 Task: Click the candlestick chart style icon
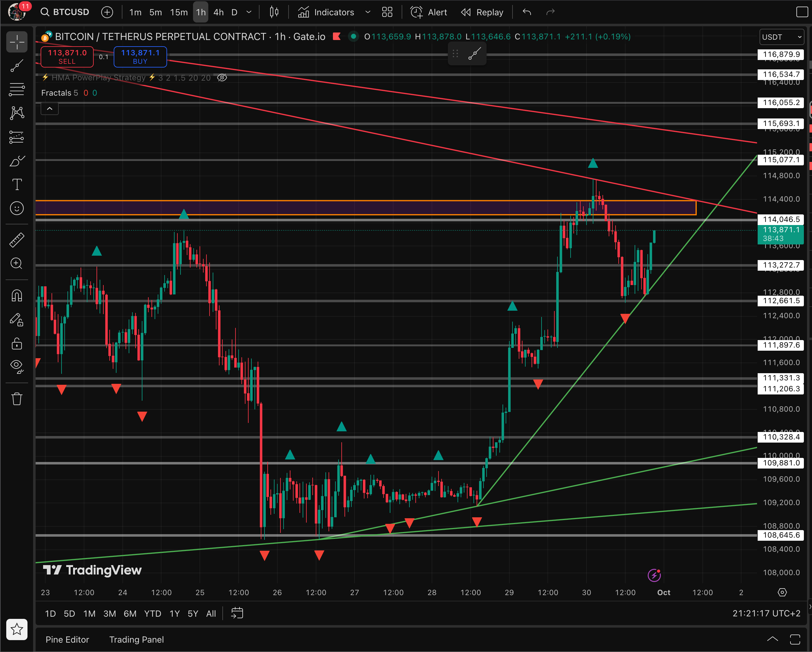tap(274, 13)
